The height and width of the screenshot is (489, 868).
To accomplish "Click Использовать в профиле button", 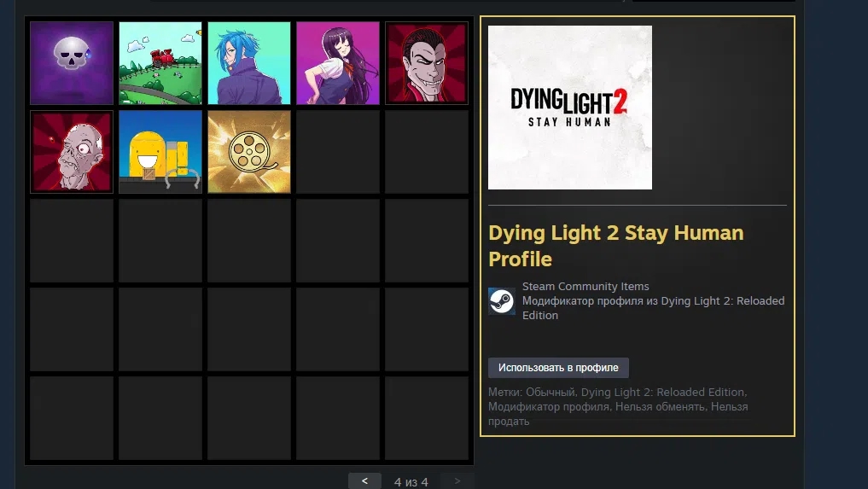I will [558, 368].
